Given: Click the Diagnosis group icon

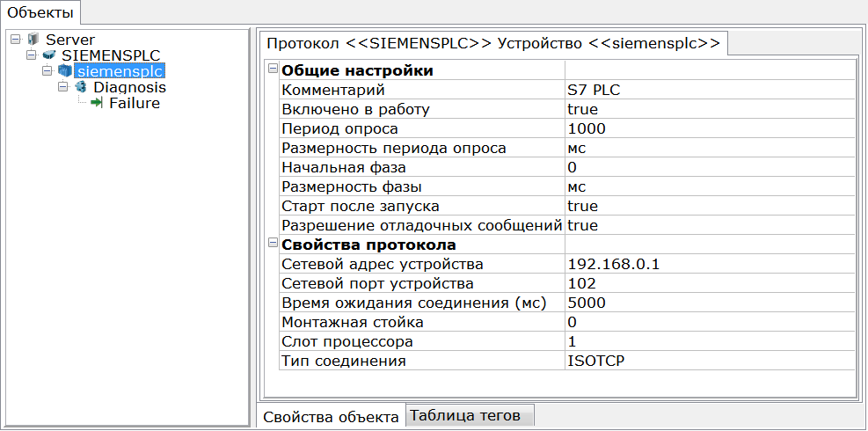Looking at the screenshot, I should click(x=81, y=88).
